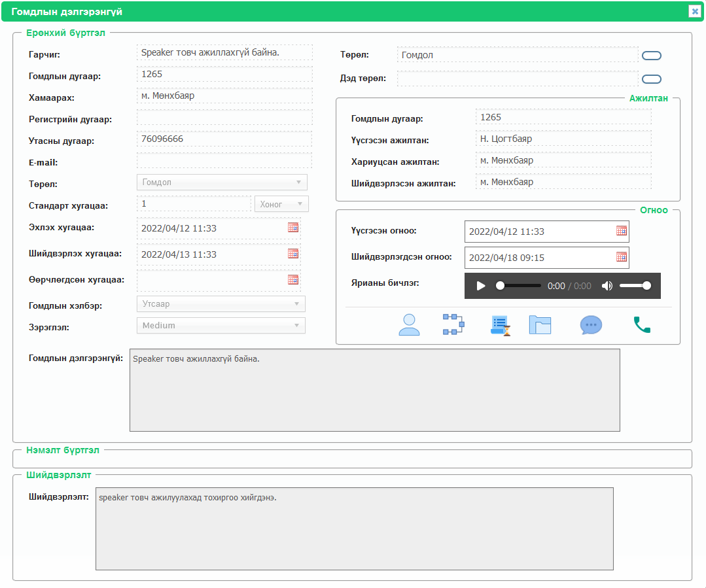The width and height of the screenshot is (706, 588).
Task: Mute the recording audio speaker icon
Action: pyautogui.click(x=607, y=286)
